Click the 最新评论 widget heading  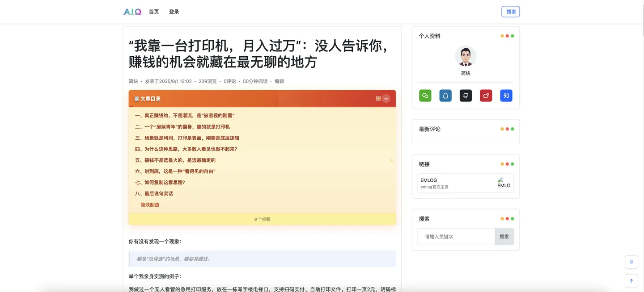click(429, 129)
